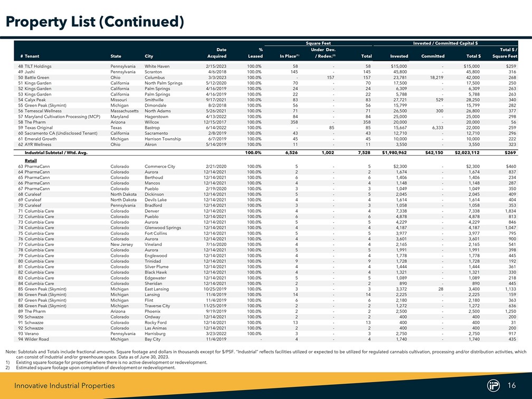The width and height of the screenshot is (532, 399).
Task: Click the 'Committed' column header
Action: click(433, 56)
